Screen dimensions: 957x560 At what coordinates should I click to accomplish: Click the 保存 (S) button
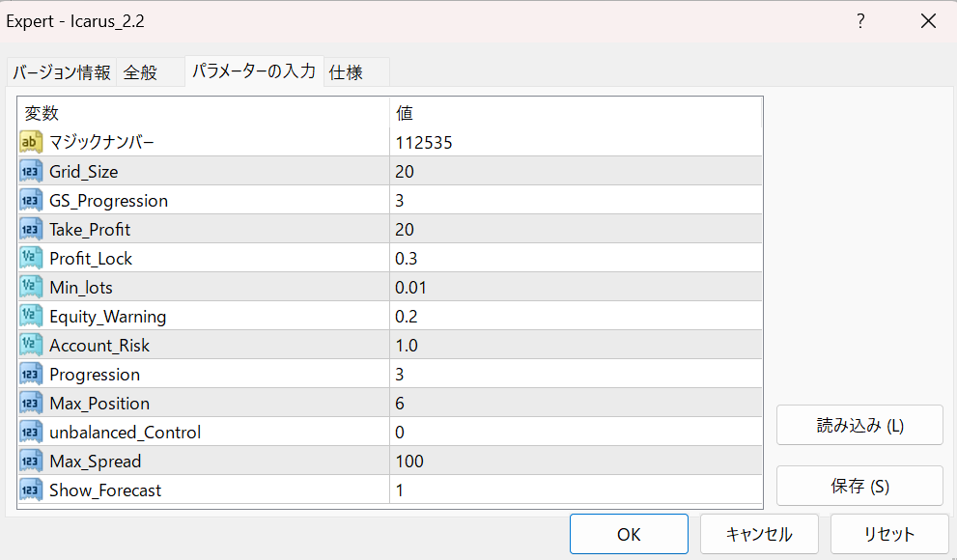pos(859,487)
